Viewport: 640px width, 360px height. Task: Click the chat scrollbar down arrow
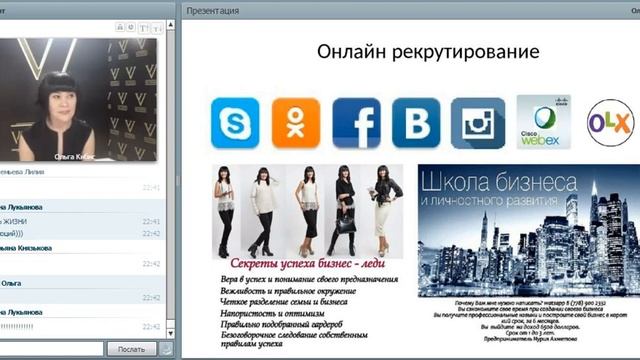pyautogui.click(x=171, y=333)
